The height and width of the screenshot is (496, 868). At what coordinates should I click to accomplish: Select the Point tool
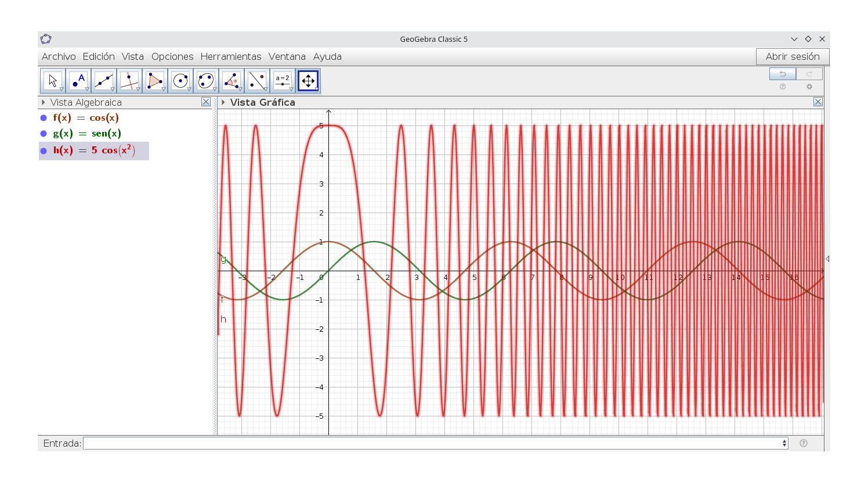click(x=78, y=81)
